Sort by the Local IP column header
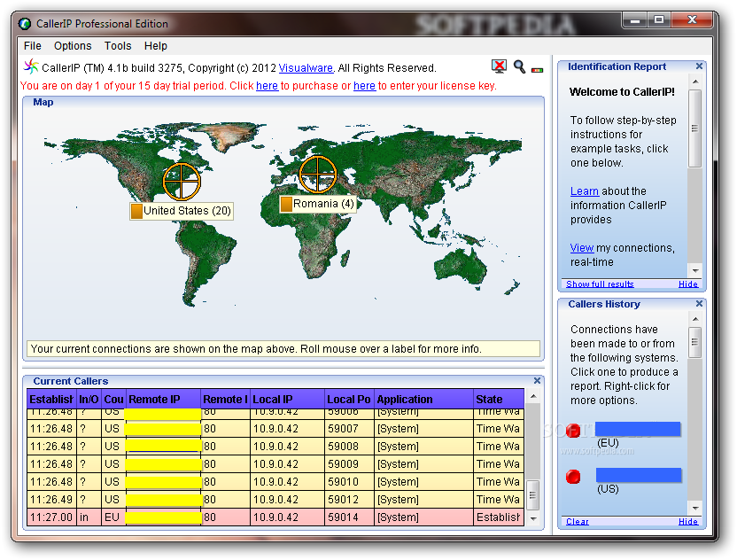 click(287, 400)
